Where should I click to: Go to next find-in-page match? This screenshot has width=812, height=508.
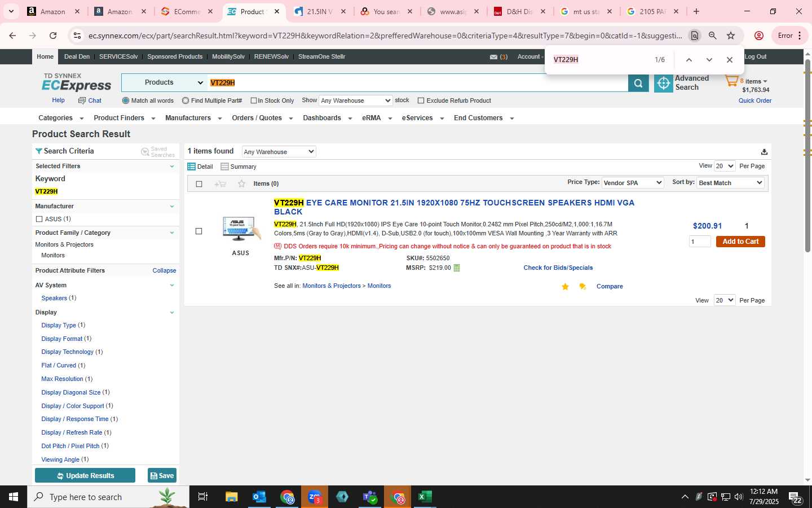[x=709, y=60]
